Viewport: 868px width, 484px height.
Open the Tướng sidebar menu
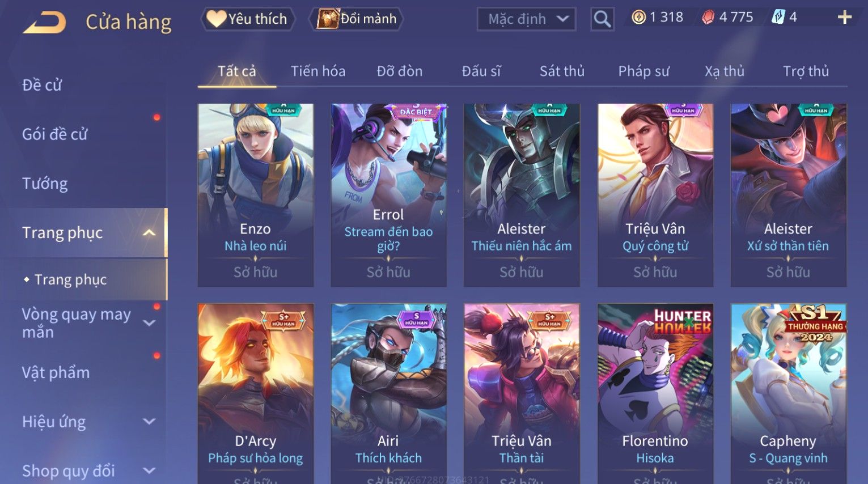point(45,184)
